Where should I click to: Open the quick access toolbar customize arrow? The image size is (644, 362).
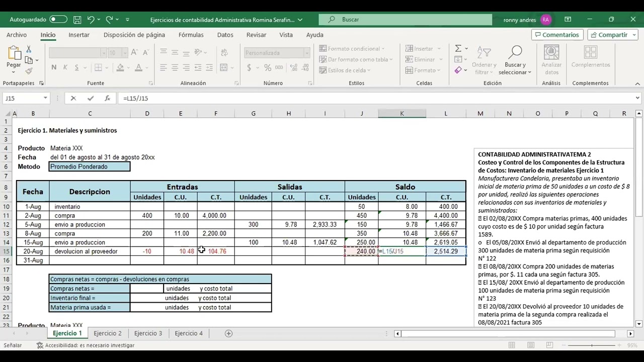[x=127, y=20]
